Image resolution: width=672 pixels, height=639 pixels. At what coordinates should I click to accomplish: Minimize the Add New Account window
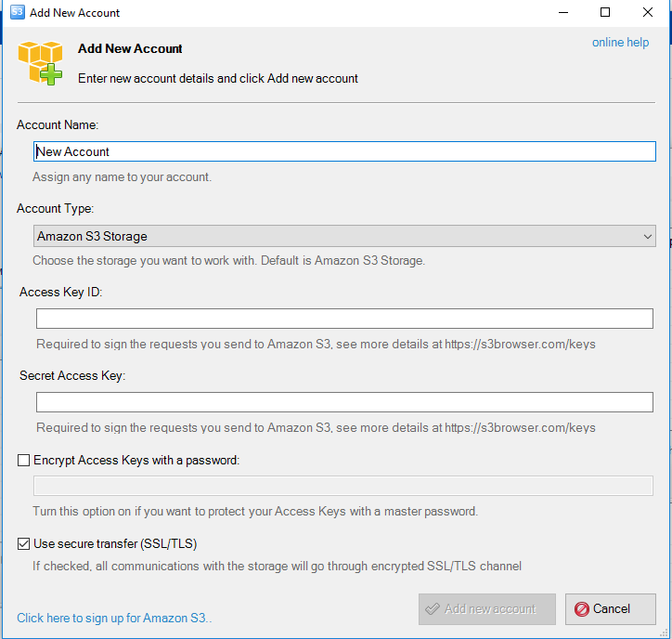click(x=563, y=12)
